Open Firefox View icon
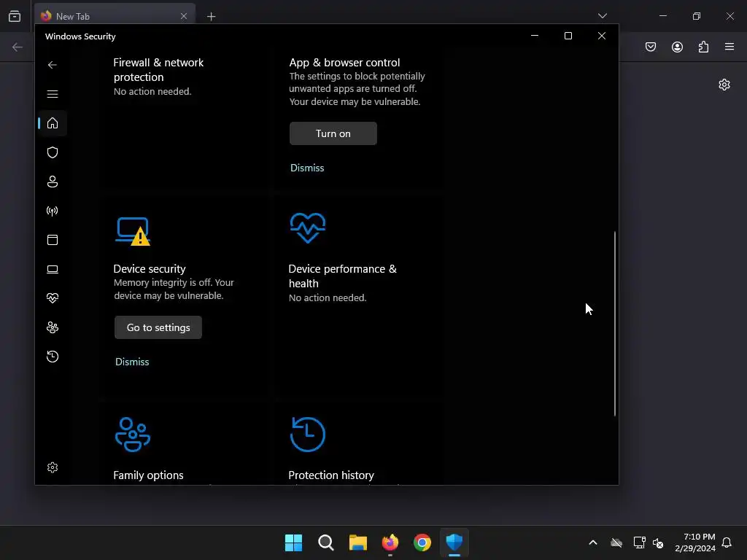The width and height of the screenshot is (747, 560). coord(15,16)
